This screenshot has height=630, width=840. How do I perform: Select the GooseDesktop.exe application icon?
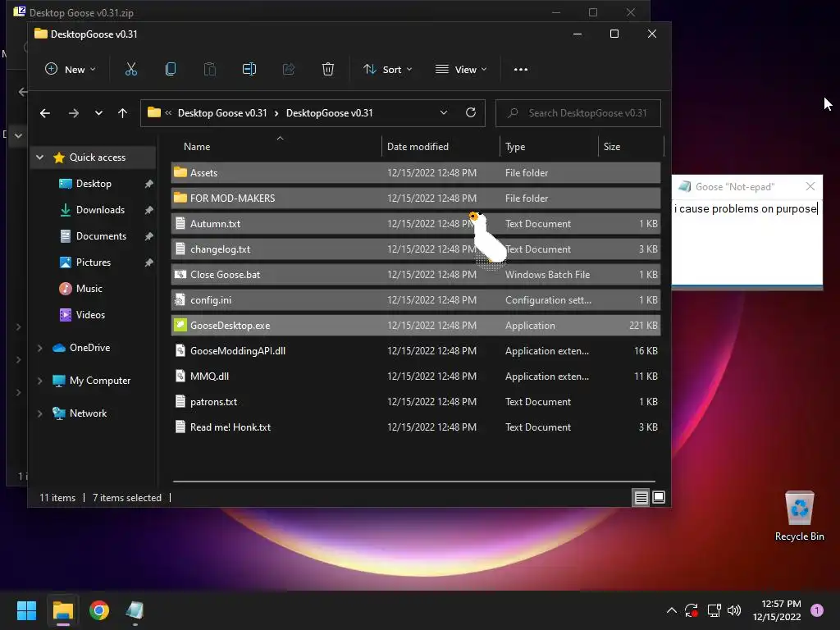tap(180, 325)
